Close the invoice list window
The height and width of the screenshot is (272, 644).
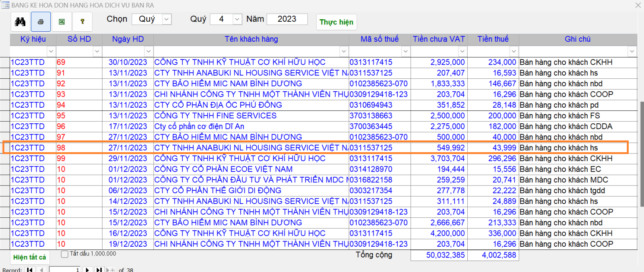(x=638, y=5)
